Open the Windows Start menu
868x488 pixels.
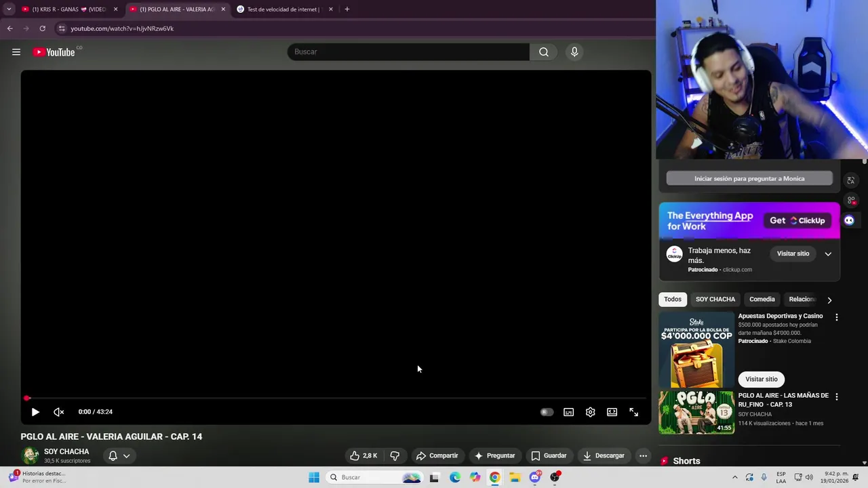point(313,477)
